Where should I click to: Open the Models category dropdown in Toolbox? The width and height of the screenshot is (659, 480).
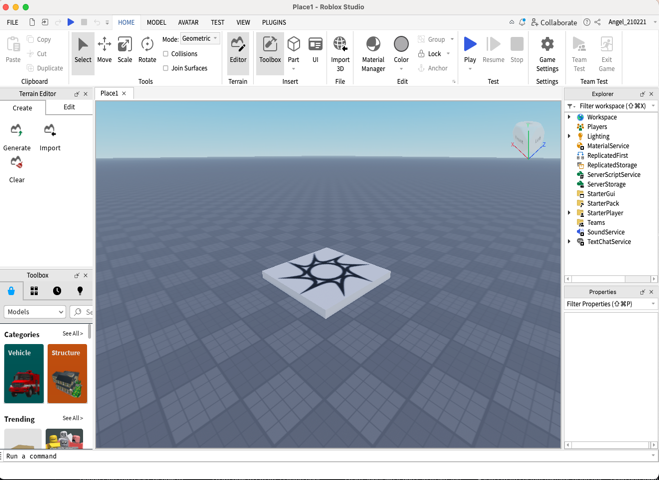(x=35, y=312)
